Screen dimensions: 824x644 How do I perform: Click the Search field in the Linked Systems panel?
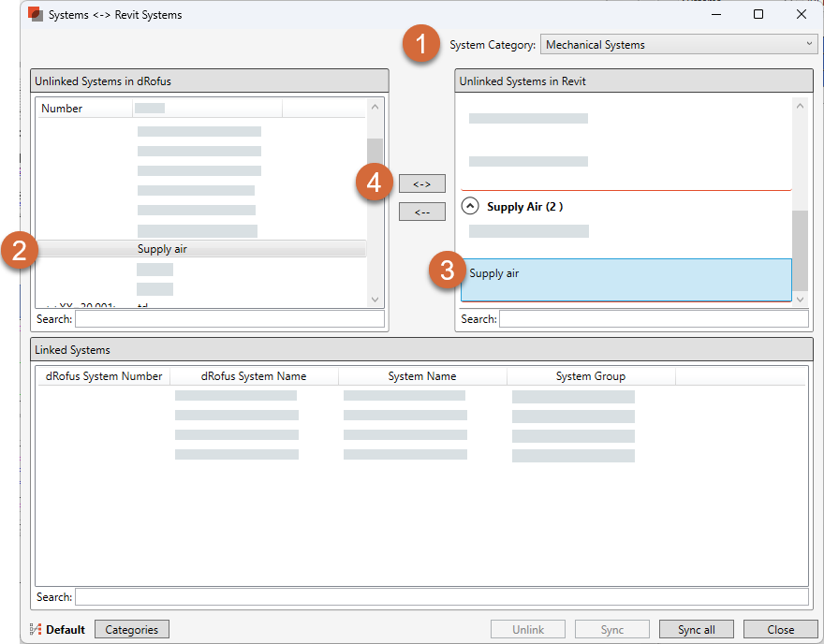pyautogui.click(x=440, y=596)
